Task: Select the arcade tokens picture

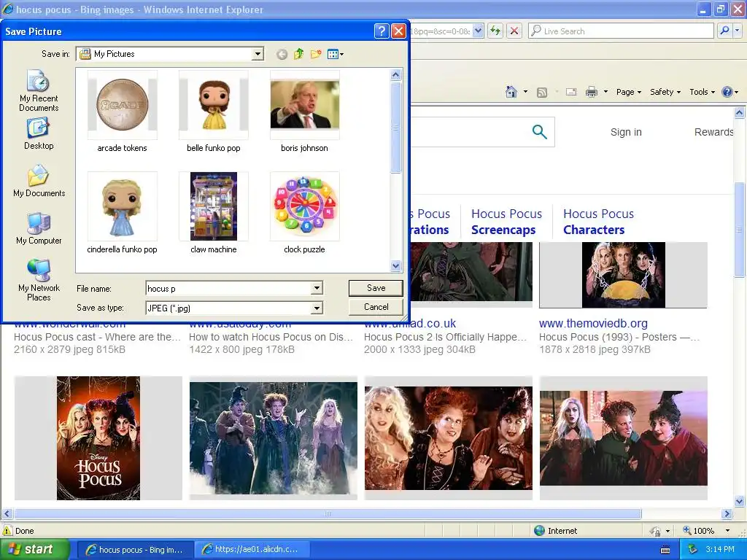Action: click(123, 112)
